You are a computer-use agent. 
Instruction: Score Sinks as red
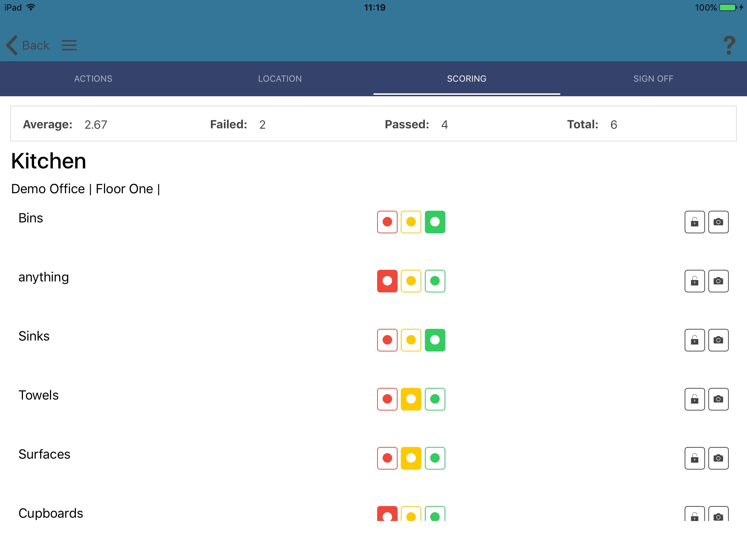point(387,340)
